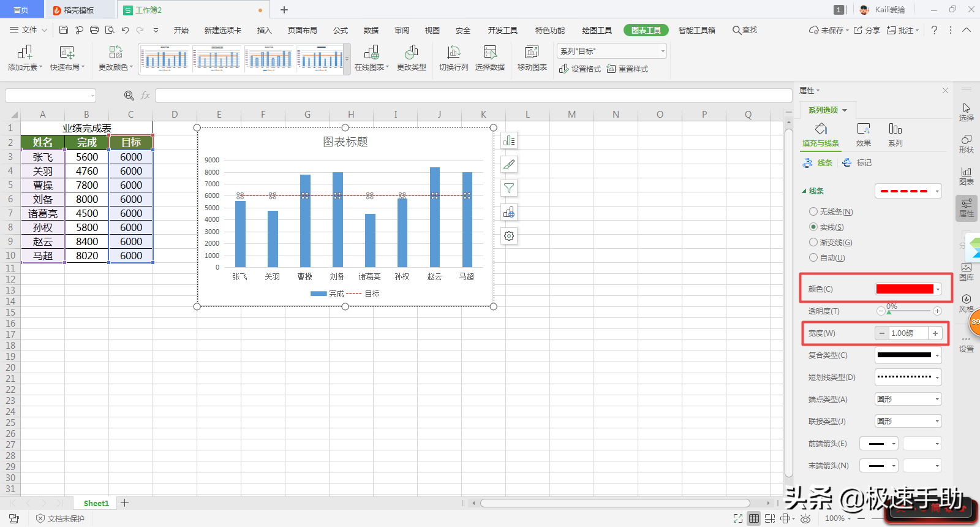Collapse the Line (线条) section triangle

point(804,191)
